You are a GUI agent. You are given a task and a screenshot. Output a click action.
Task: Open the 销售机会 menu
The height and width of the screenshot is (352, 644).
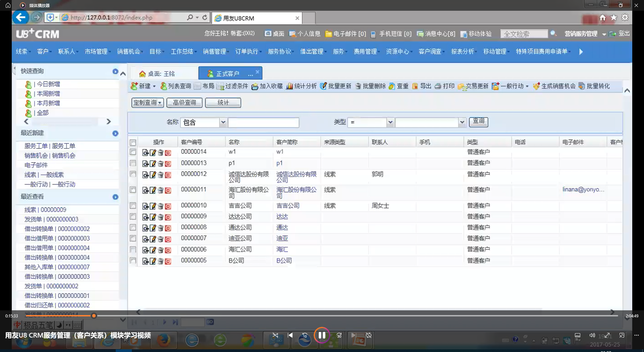tap(129, 51)
